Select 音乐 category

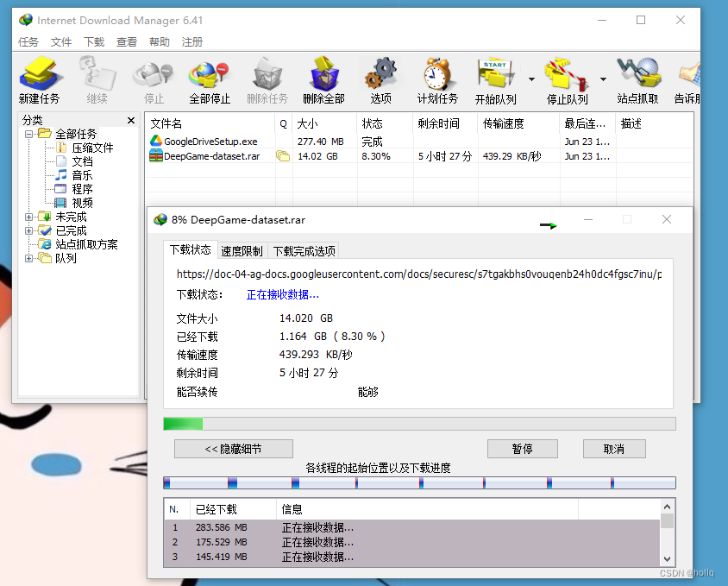tap(82, 175)
